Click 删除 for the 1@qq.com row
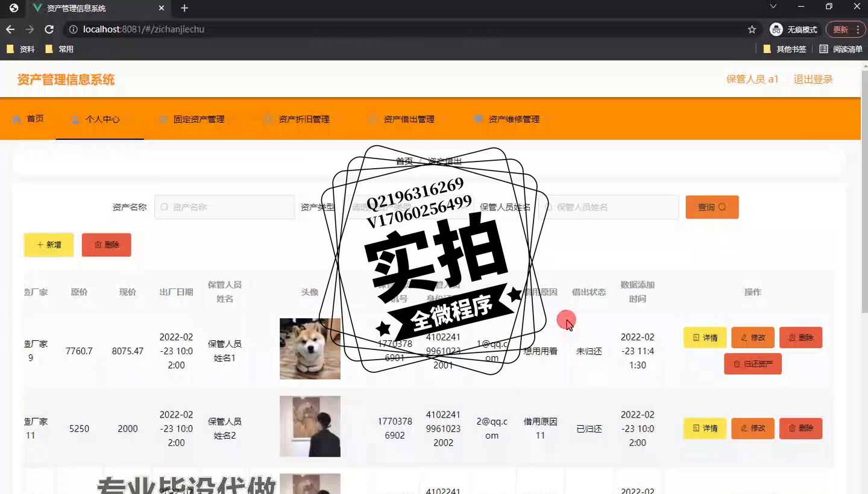Image resolution: width=868 pixels, height=494 pixels. [x=800, y=338]
